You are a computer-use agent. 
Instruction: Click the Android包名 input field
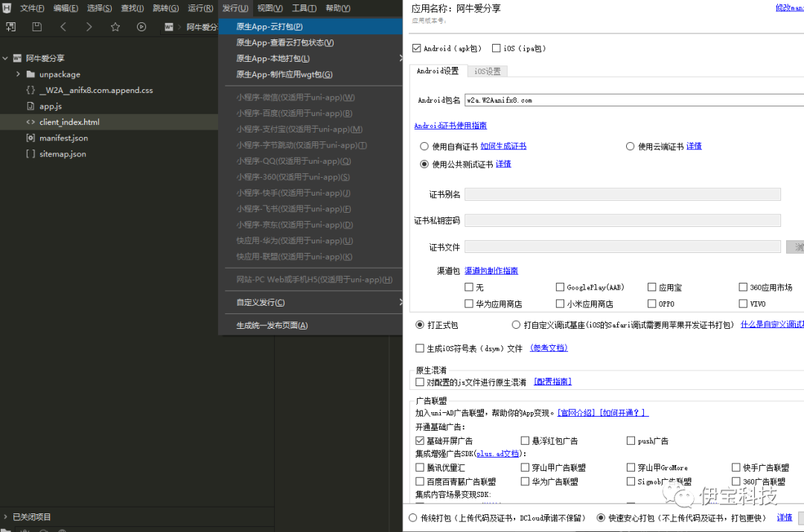click(634, 100)
